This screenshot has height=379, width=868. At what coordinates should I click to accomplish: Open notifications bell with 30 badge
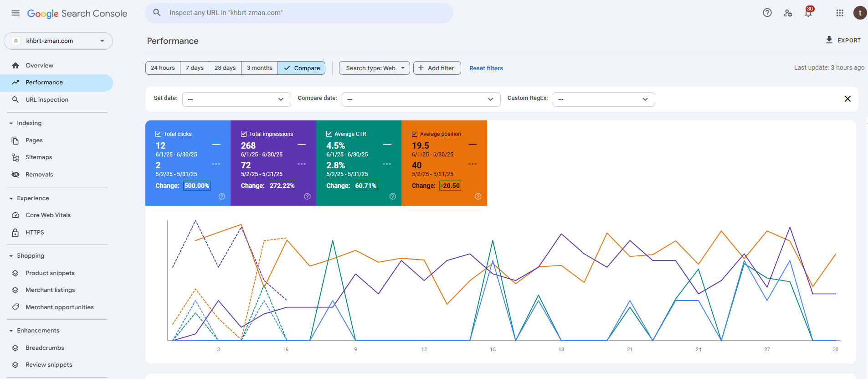[809, 12]
